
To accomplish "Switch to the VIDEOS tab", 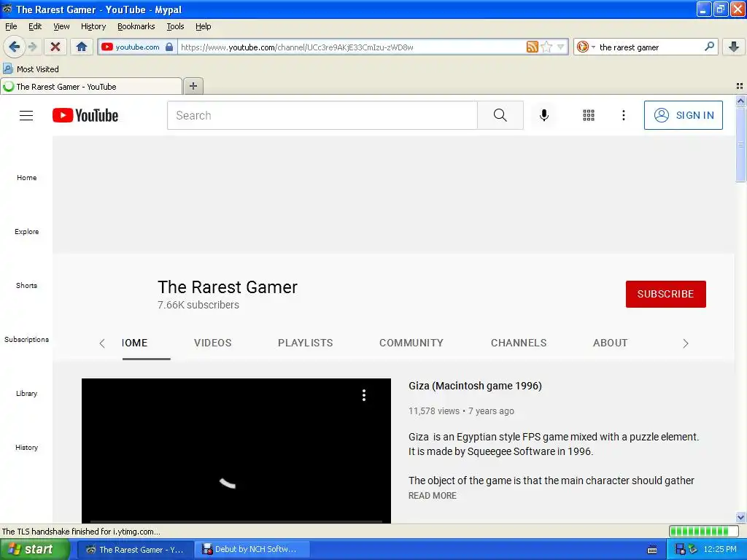I will point(212,343).
